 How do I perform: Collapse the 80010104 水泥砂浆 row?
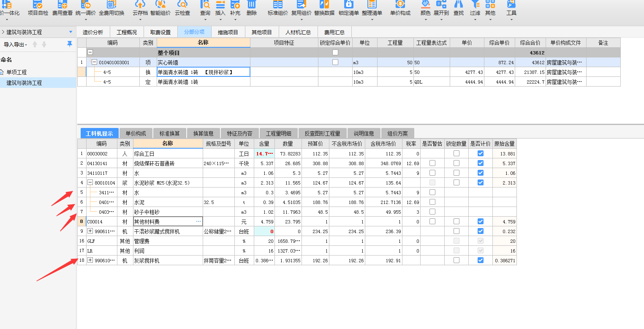point(90,182)
